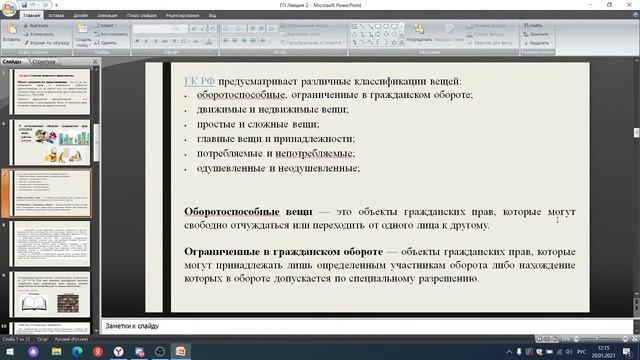The image size is (640, 360).
Task: Increase font size with grow font icon
Action: (x=194, y=29)
